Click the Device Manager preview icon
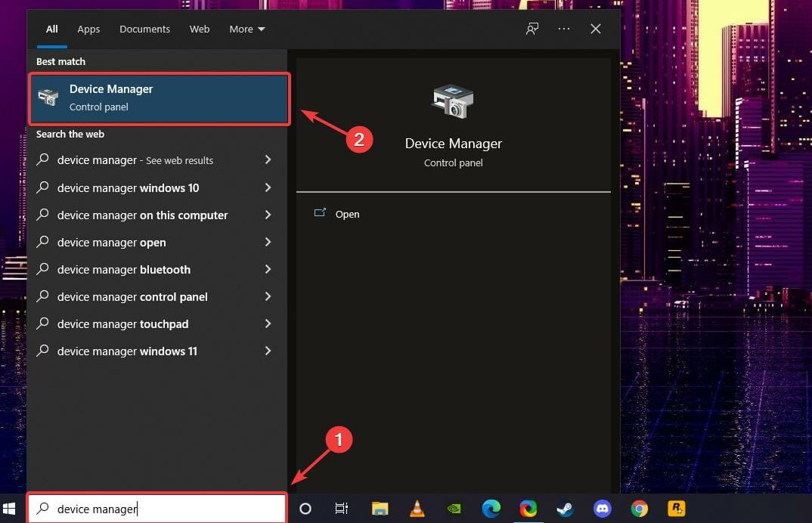The width and height of the screenshot is (812, 523). click(x=453, y=101)
